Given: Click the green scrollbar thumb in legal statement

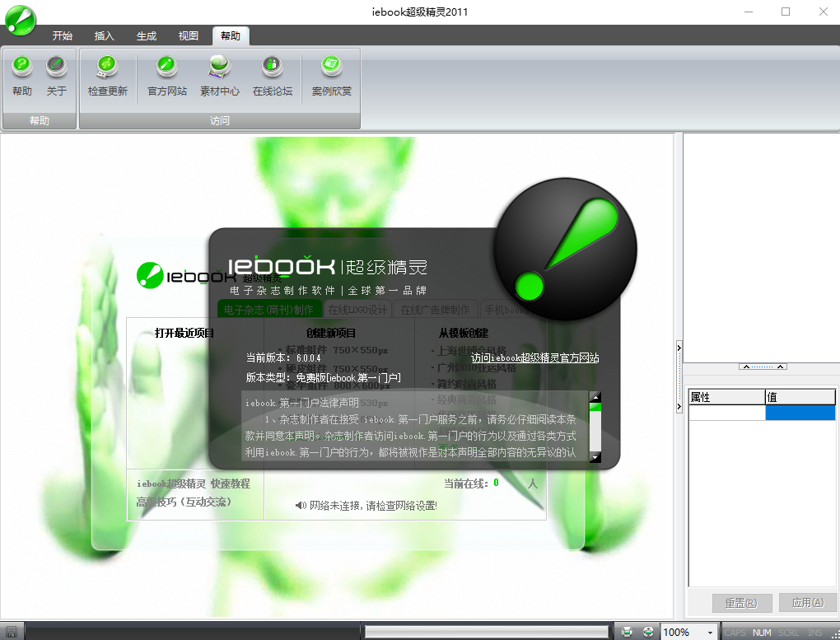Looking at the screenshot, I should [x=595, y=407].
